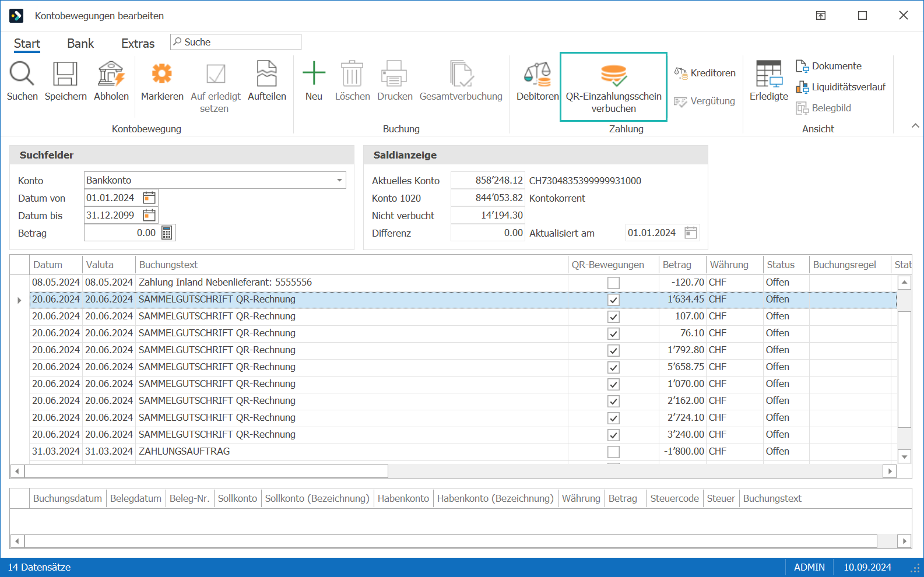This screenshot has width=924, height=577.
Task: Toggle QR checkbox for ZAHLUNGSAUFTRAG row
Action: (x=613, y=452)
